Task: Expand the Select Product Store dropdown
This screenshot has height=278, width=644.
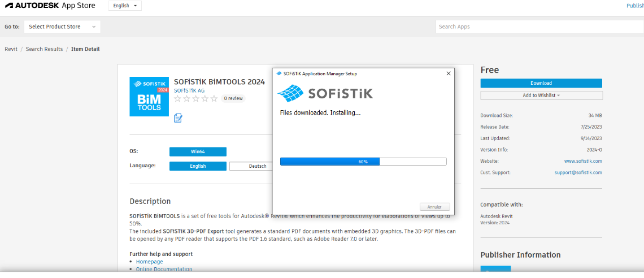Action: (62, 27)
